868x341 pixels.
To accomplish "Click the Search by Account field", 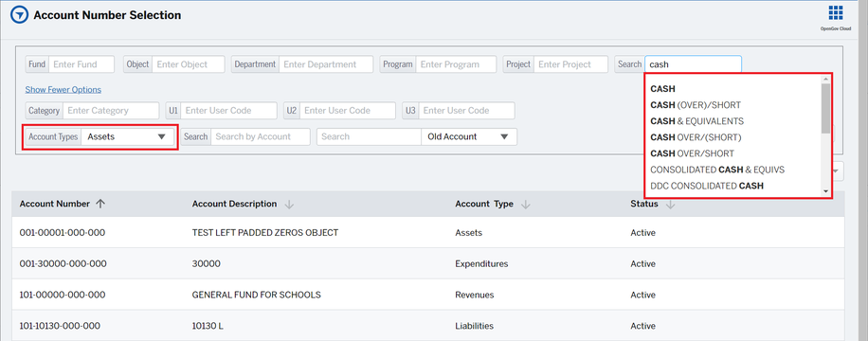I will click(x=261, y=136).
